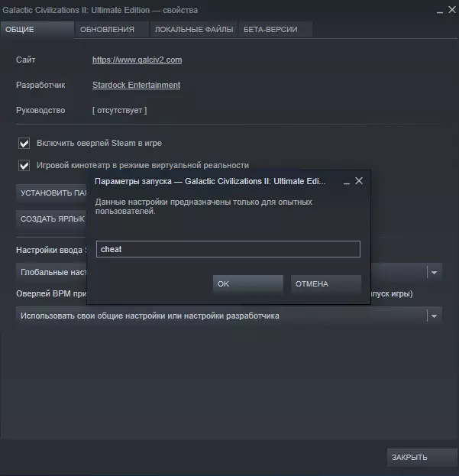This screenshot has width=459, height=476.
Task: Minimize the launch options dialog
Action: coord(347,182)
